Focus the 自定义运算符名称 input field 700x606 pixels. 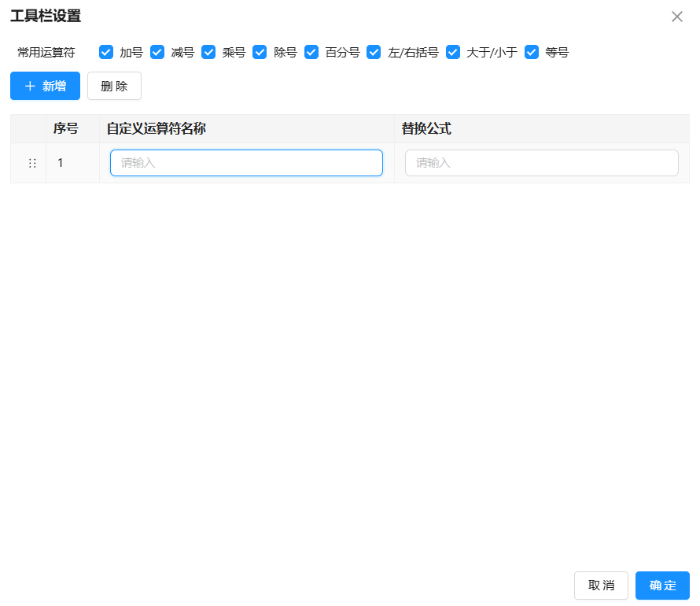(x=246, y=163)
